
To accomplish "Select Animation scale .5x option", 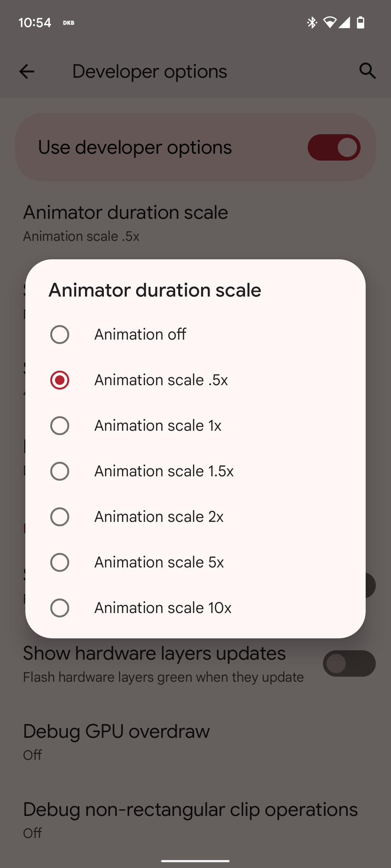I will [x=60, y=380].
